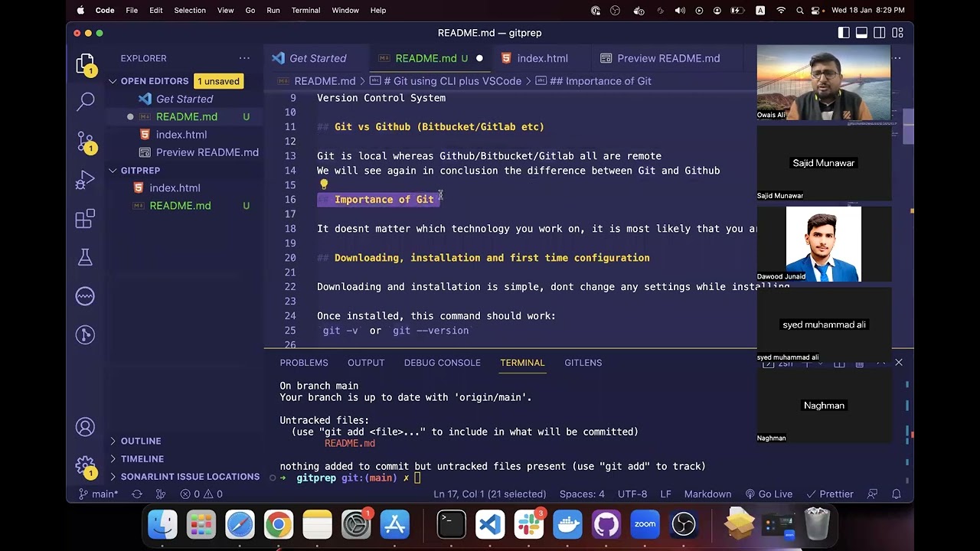
Task: Toggle the bottom panel layout button
Action: [x=861, y=33]
